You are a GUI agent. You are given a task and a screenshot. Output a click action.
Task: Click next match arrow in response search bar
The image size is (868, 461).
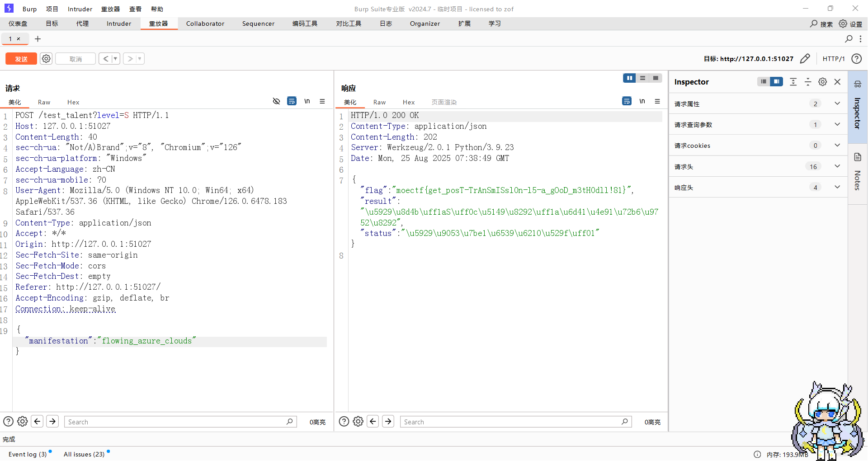tap(388, 421)
